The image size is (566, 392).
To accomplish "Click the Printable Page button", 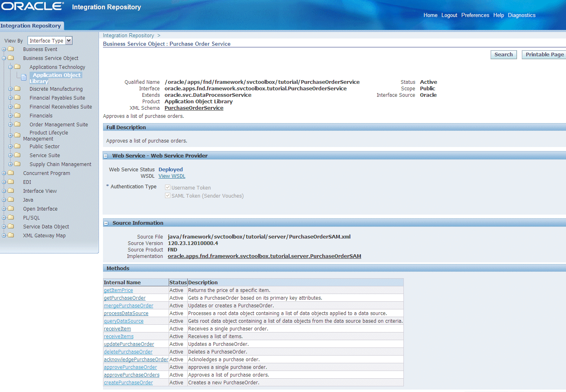I will click(x=544, y=55).
